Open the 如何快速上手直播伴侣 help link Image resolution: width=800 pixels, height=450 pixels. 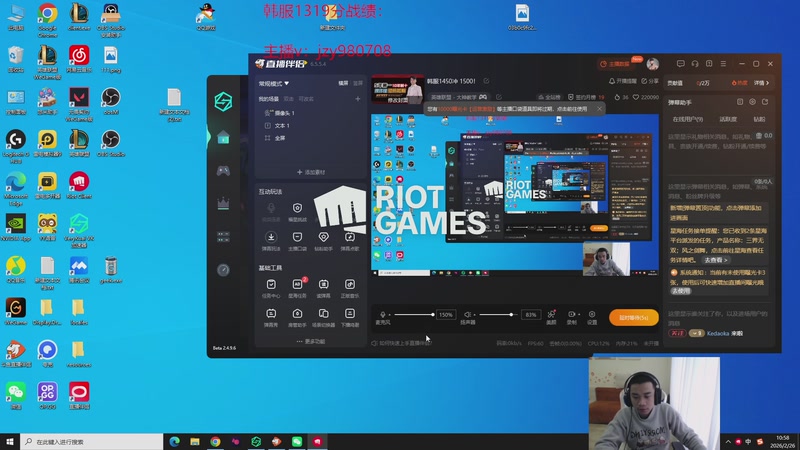[402, 343]
